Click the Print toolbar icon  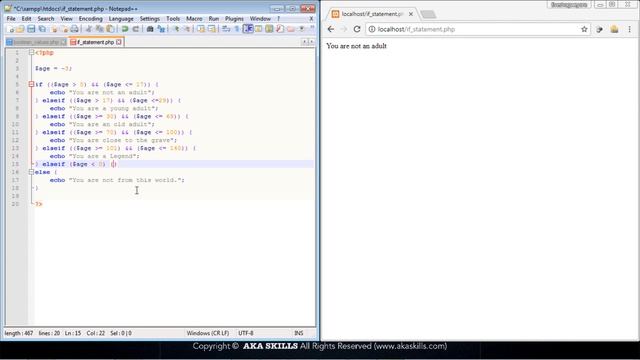(74, 29)
